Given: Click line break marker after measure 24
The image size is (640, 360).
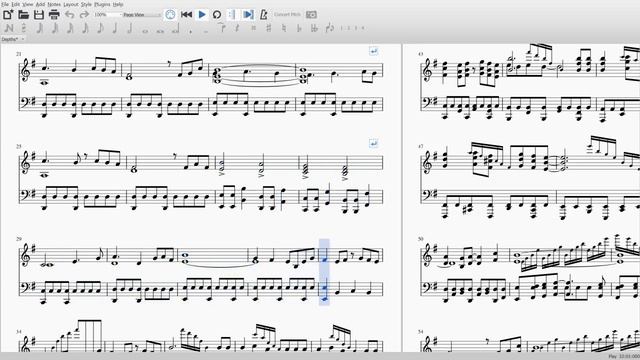Looking at the screenshot, I should pyautogui.click(x=373, y=51).
